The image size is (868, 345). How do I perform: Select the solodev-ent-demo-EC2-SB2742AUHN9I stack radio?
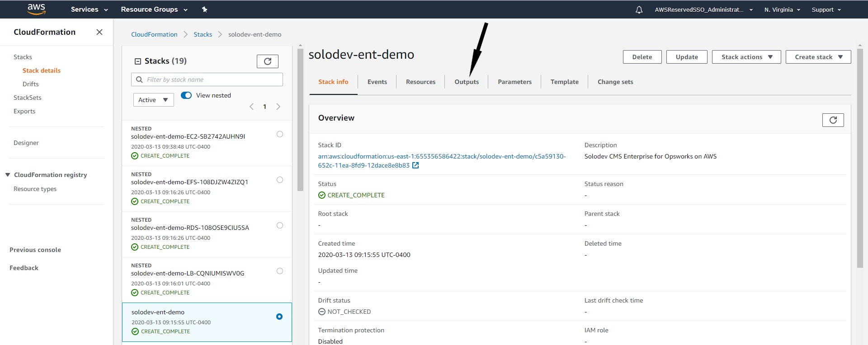pyautogui.click(x=280, y=134)
